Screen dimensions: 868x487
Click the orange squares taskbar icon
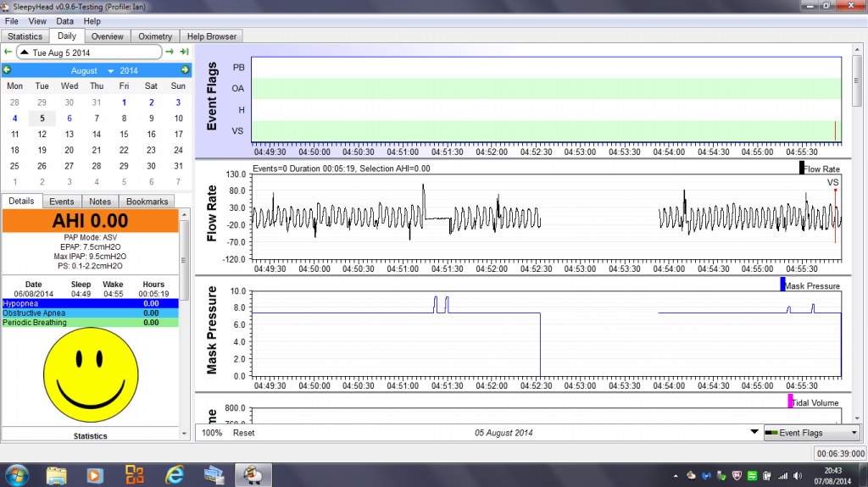(x=135, y=475)
